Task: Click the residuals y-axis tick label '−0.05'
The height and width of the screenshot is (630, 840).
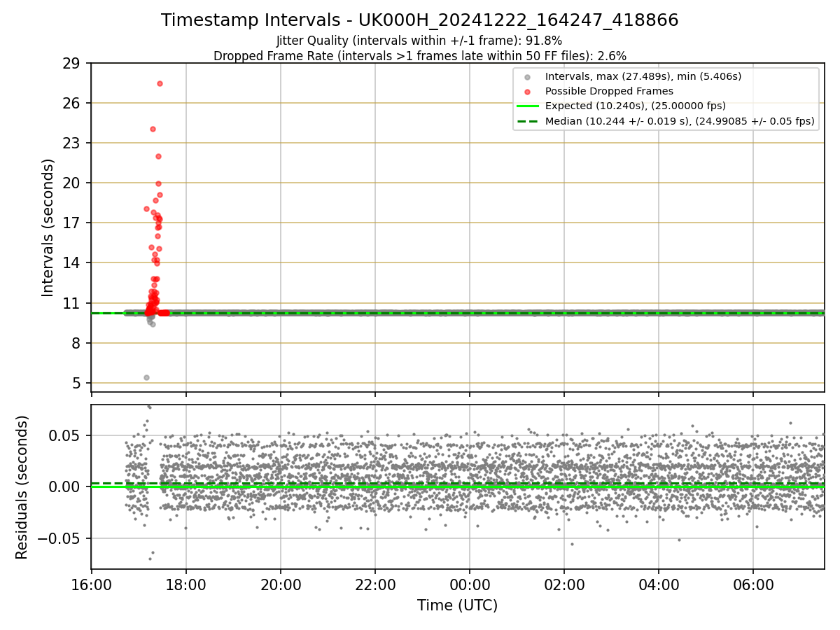Action: pos(59,538)
